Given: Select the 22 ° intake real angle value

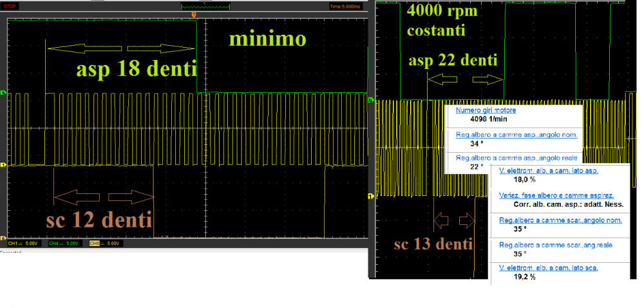Looking at the screenshot, I should [477, 166].
